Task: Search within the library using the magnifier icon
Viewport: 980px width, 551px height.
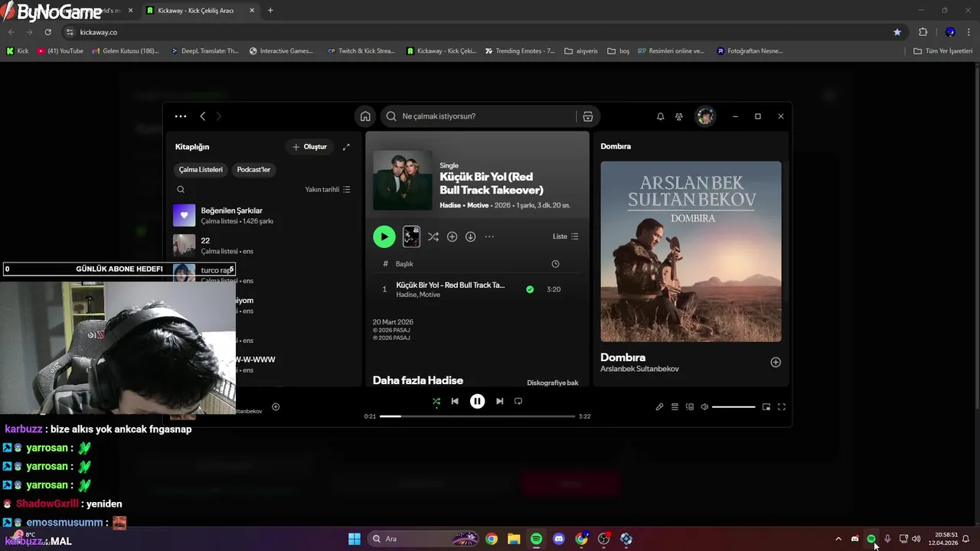Action: 181,190
